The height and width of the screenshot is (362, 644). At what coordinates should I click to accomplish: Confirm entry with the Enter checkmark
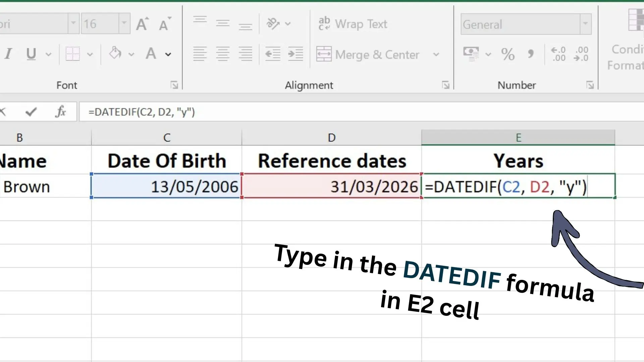31,112
